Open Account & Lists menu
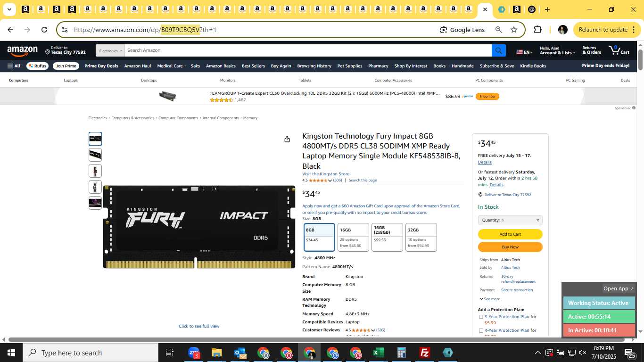This screenshot has width=644, height=362. coord(557,50)
